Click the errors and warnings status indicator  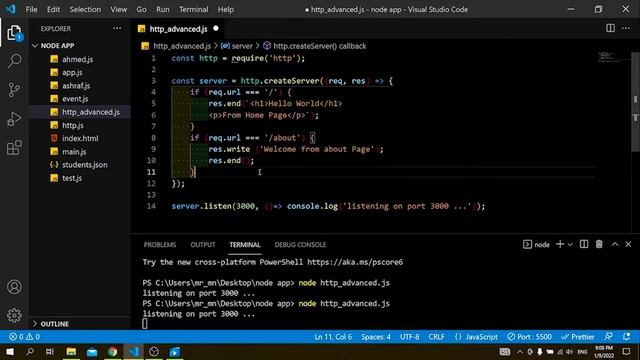pos(24,337)
